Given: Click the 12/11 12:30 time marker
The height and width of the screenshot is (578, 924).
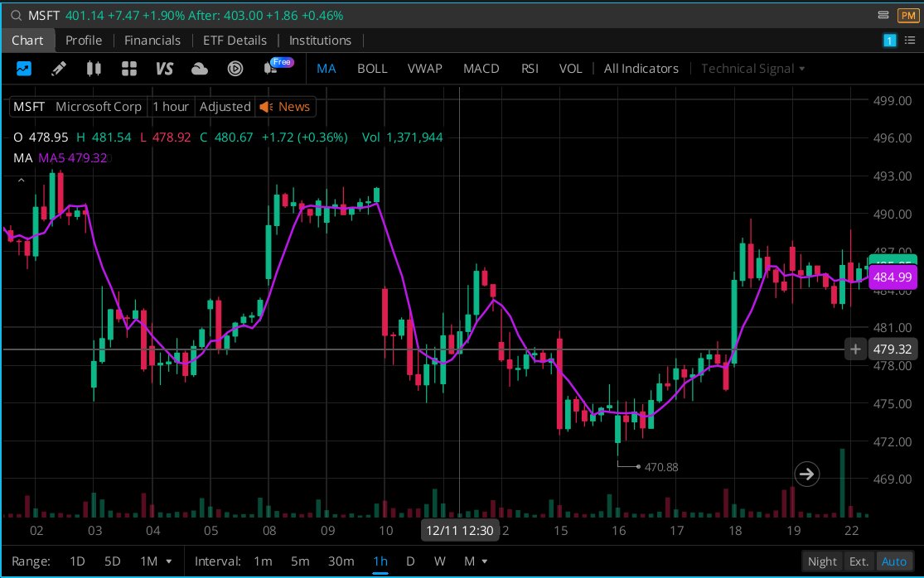Looking at the screenshot, I should 460,530.
